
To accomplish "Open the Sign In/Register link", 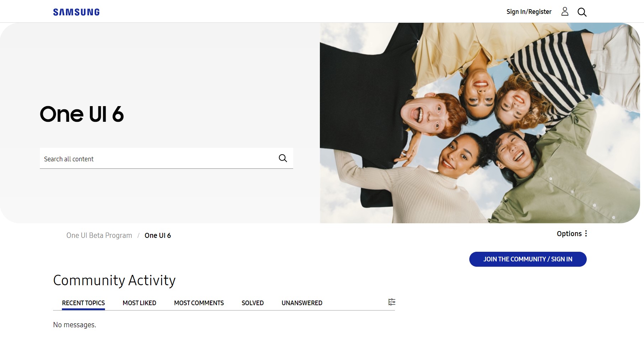I will tap(529, 12).
